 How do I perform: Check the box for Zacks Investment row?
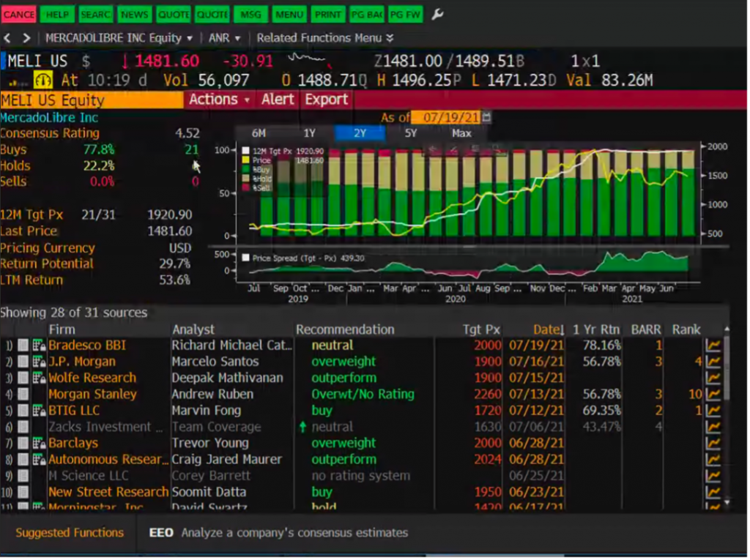[23, 428]
